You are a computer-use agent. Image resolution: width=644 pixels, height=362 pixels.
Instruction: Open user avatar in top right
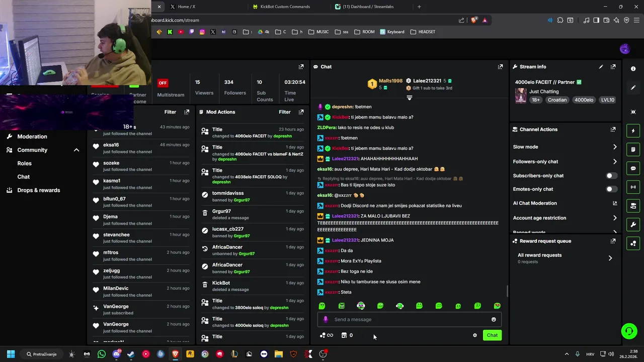[x=625, y=49]
